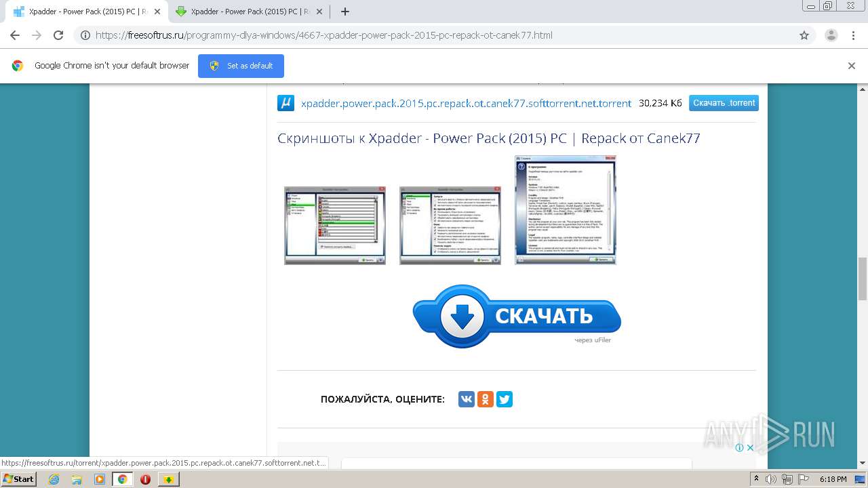Dismiss the default browser notification bar
Screen dimensions: 868x488
[852, 66]
